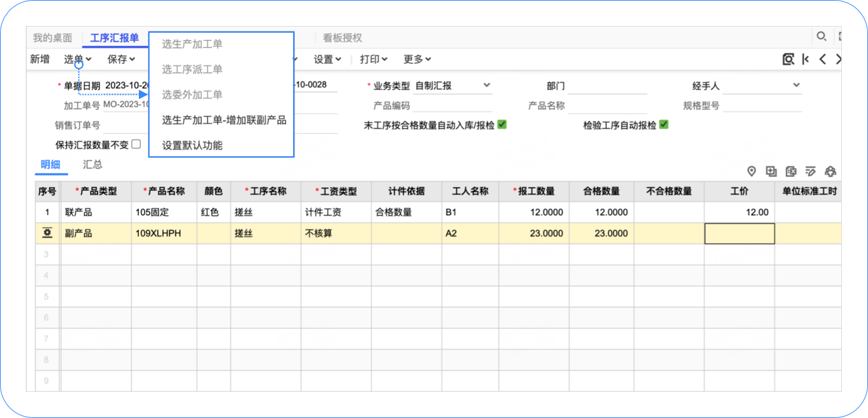Jump to first record arrow icon
The width and height of the screenshot is (868, 418).
(806, 59)
